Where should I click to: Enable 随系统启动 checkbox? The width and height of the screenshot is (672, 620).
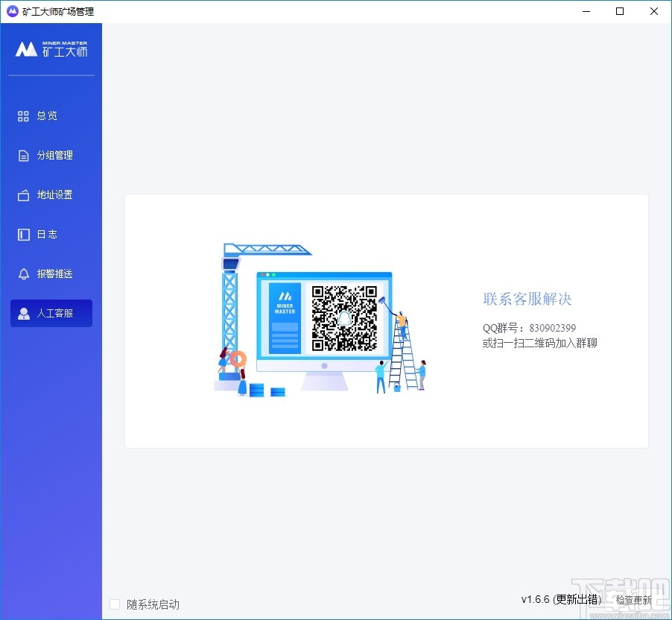click(x=115, y=605)
